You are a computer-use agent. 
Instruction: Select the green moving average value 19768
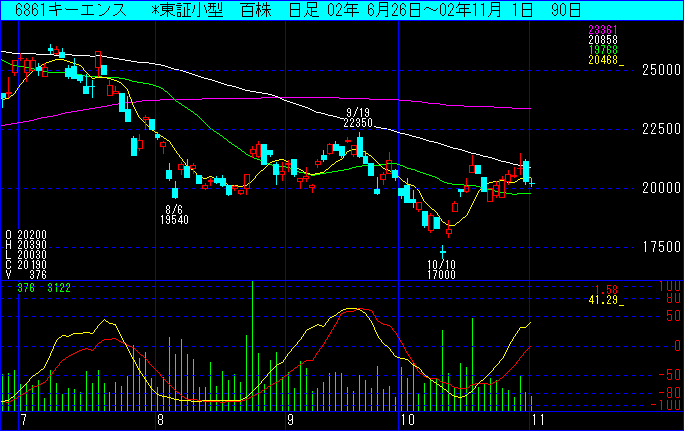pyautogui.click(x=603, y=50)
